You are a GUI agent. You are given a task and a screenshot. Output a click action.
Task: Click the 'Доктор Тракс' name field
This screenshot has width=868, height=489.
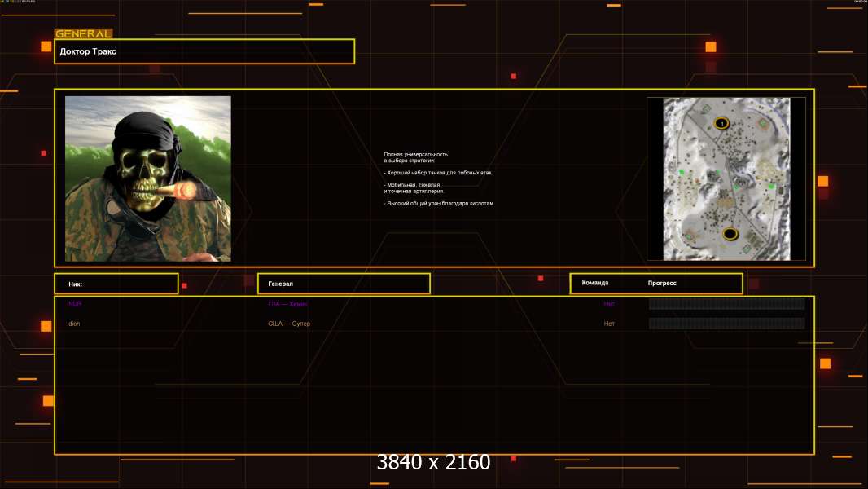pyautogui.click(x=204, y=51)
